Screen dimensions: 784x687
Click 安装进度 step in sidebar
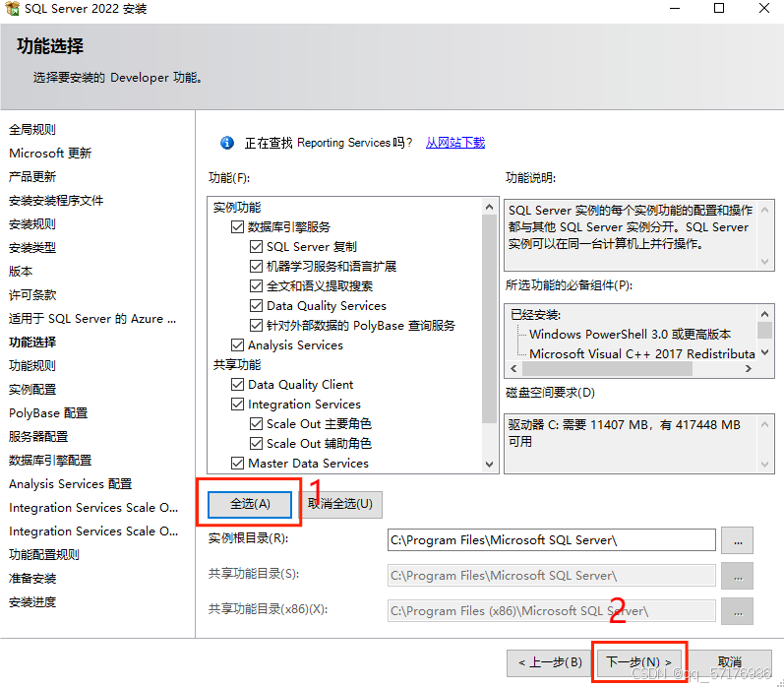point(32,602)
